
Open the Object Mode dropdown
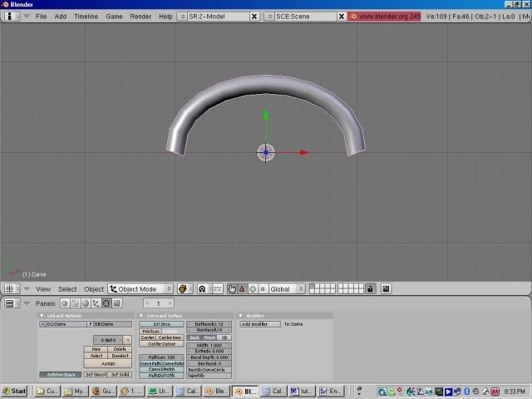(x=140, y=289)
